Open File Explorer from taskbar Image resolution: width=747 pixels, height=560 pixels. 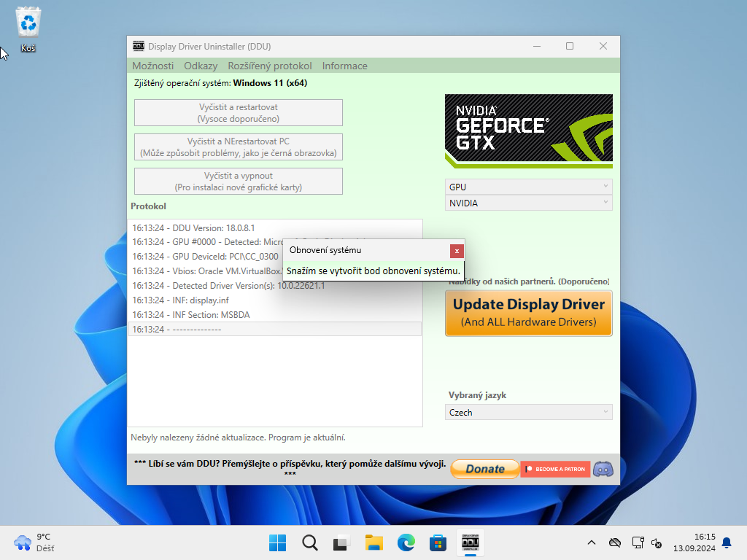click(x=373, y=542)
